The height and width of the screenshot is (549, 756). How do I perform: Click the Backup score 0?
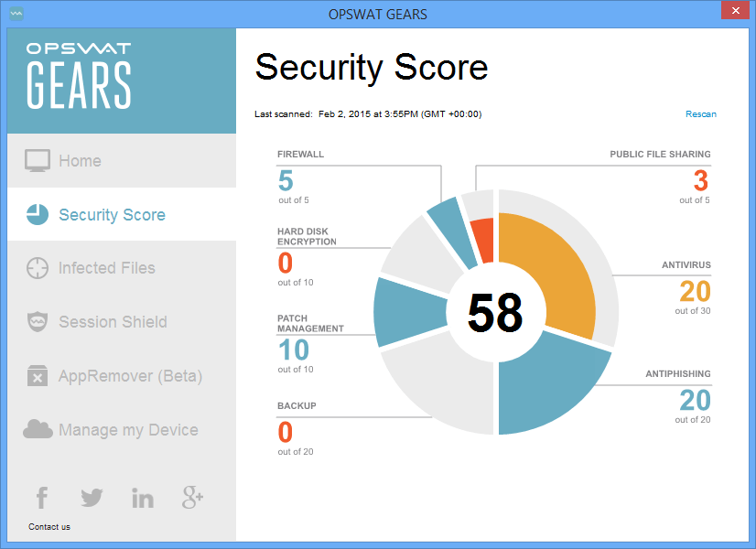click(285, 432)
